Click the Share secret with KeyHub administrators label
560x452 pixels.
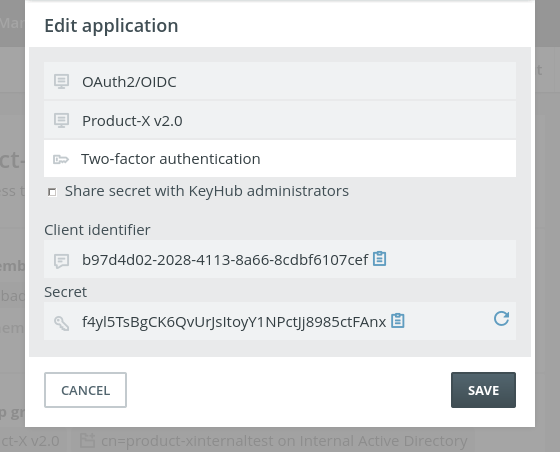pos(207,191)
